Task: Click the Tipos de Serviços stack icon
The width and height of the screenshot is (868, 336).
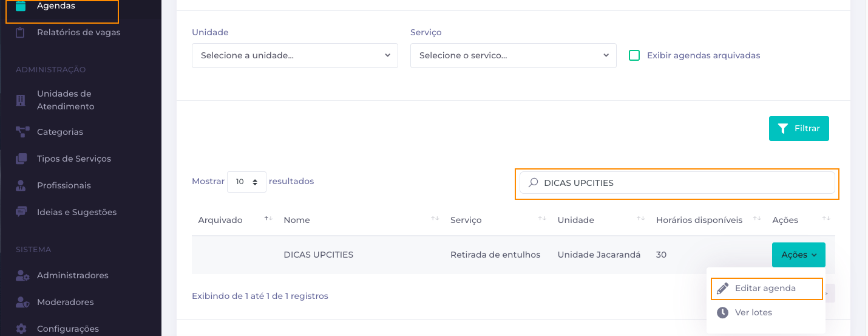Action: pos(21,159)
